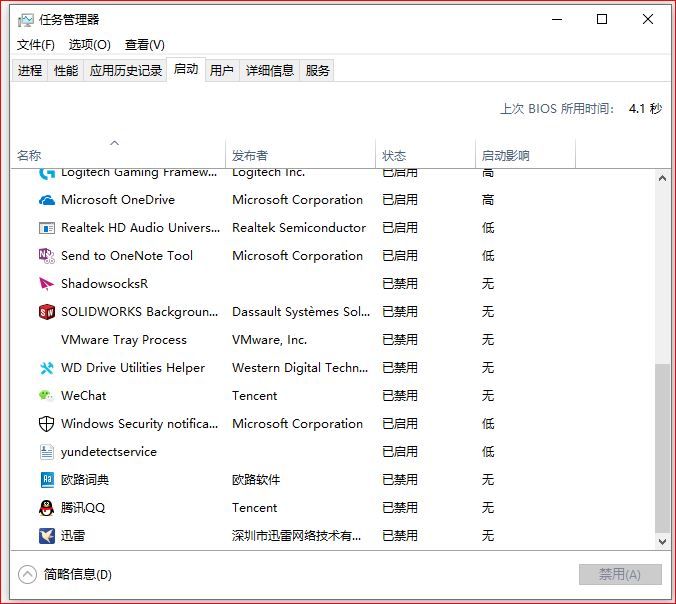The height and width of the screenshot is (604, 676).
Task: Click the 已禁用 status of ShadowsocksR
Action: [x=400, y=284]
